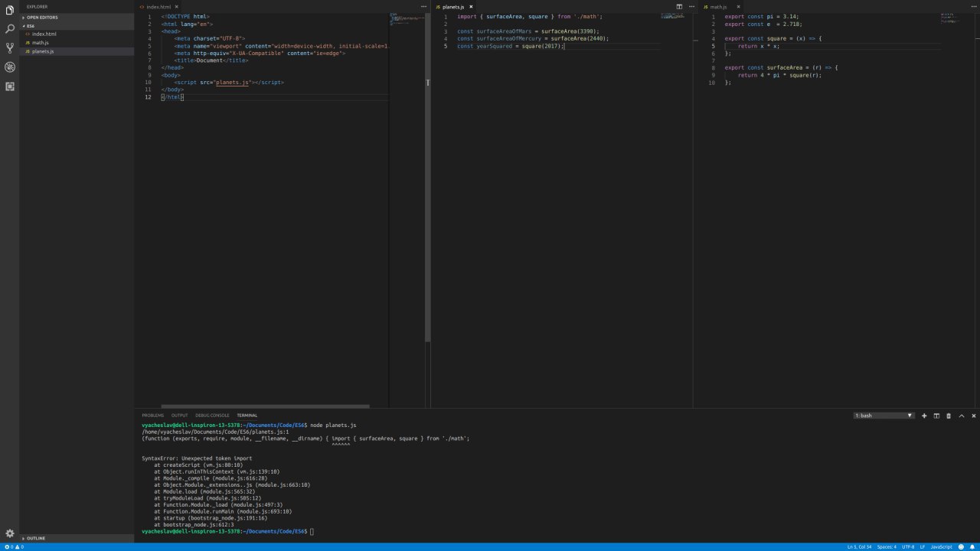Open math.js in the Explorer tree

[x=77, y=43]
